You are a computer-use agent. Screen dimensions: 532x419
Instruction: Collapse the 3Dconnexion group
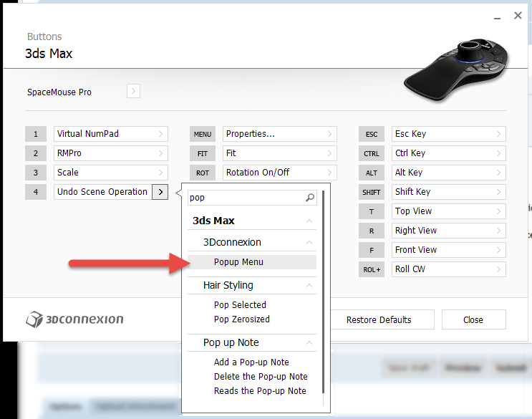[309, 242]
